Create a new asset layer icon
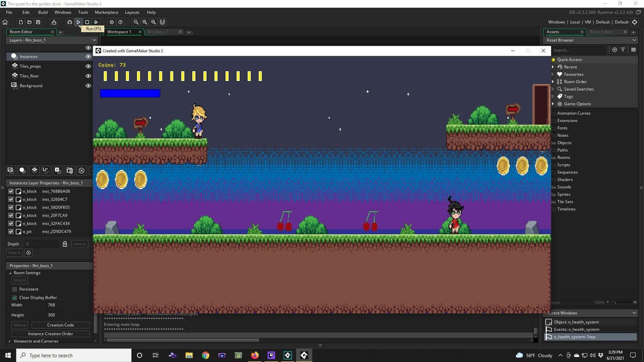The image size is (644, 362). pos(58,170)
